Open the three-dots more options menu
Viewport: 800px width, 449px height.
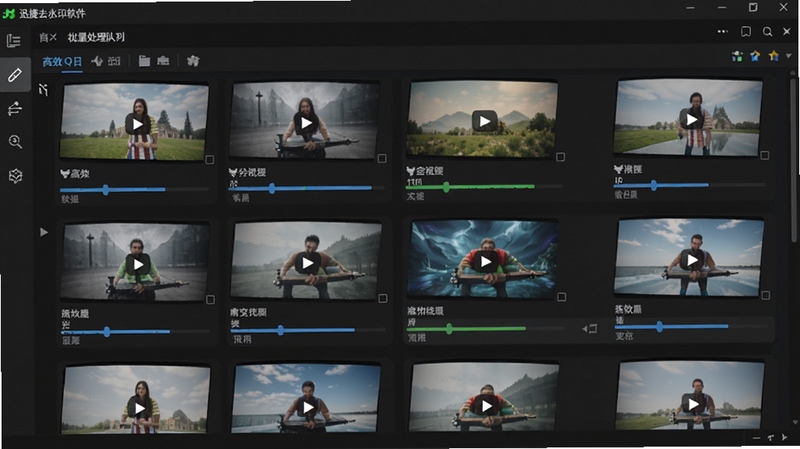point(722,32)
